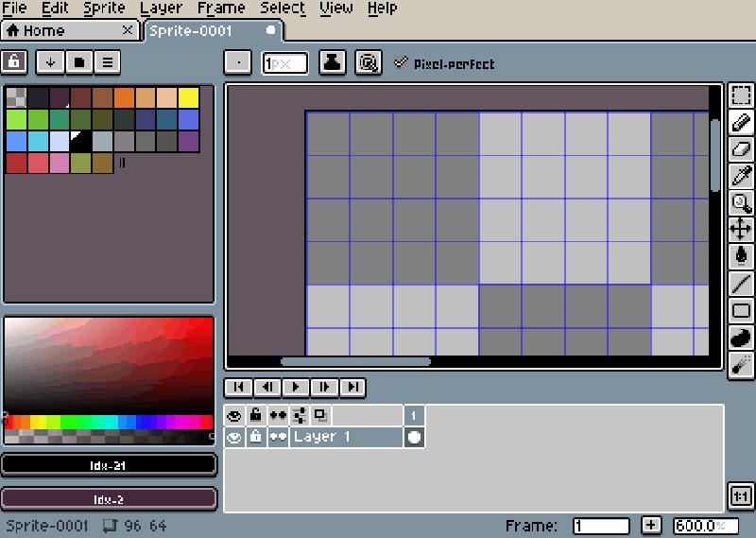The width and height of the screenshot is (756, 538).
Task: Toggle onion skin icon in timeline header
Action: [320, 415]
